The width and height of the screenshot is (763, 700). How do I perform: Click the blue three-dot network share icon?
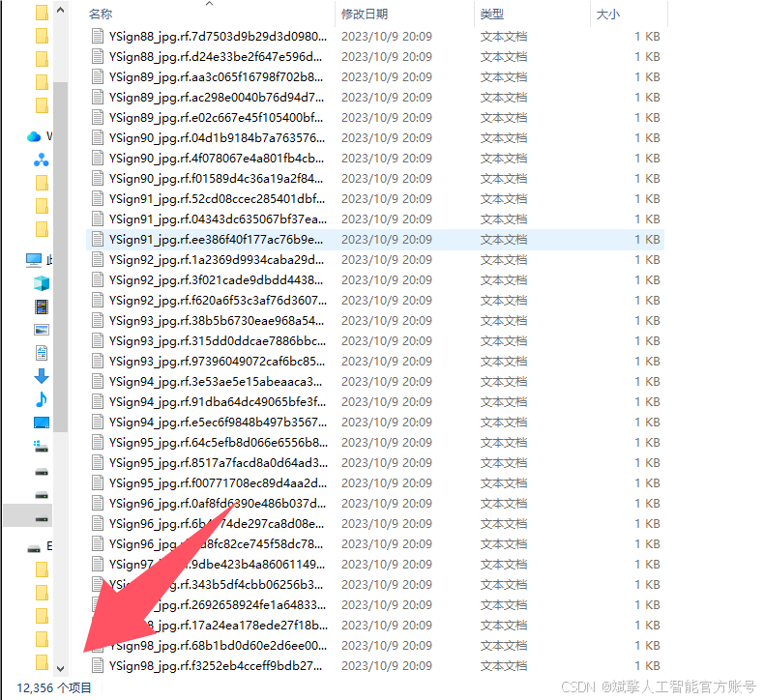click(x=42, y=160)
